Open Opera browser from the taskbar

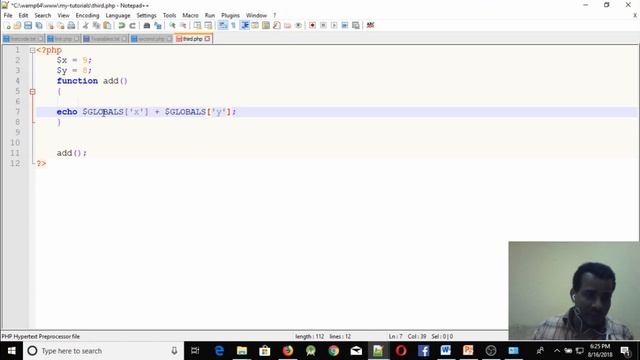401,351
